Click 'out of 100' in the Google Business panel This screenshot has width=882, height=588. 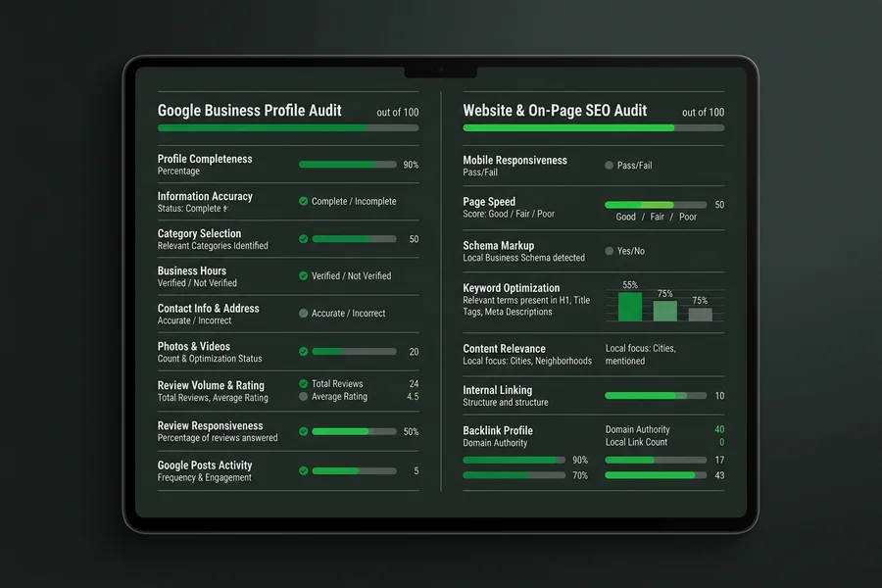pyautogui.click(x=398, y=112)
